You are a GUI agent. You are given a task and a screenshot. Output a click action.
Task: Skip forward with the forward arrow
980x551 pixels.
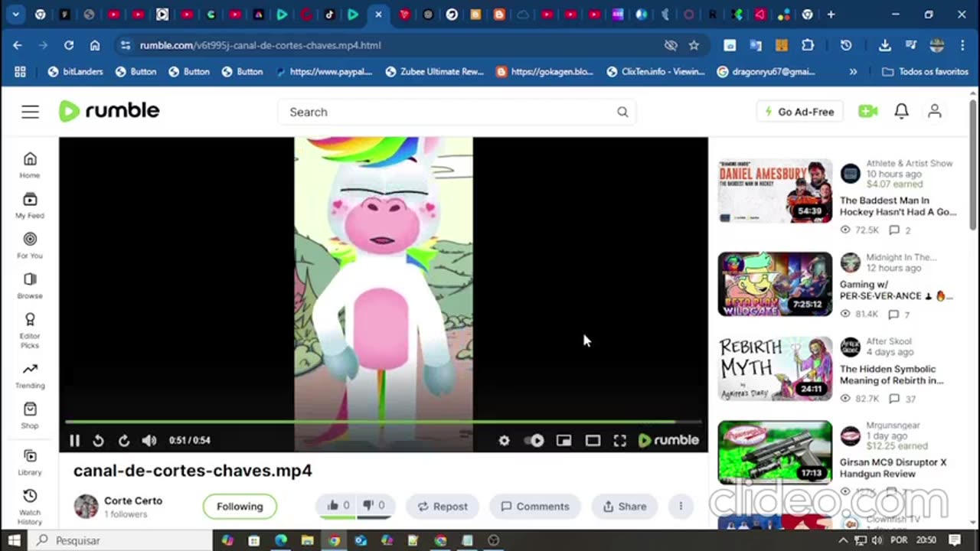pos(123,440)
